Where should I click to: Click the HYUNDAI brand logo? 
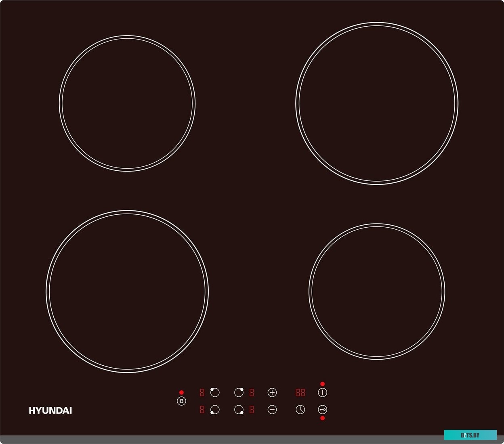[50, 410]
